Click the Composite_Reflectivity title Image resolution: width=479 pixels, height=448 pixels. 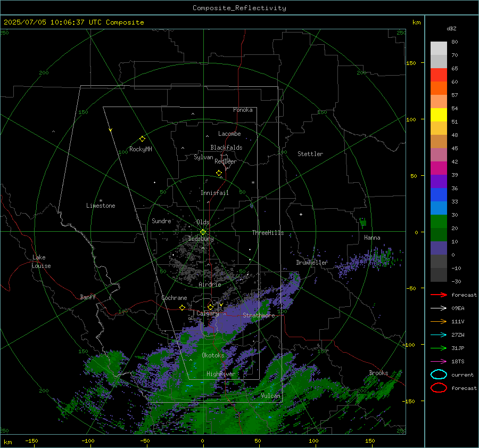tap(240, 8)
